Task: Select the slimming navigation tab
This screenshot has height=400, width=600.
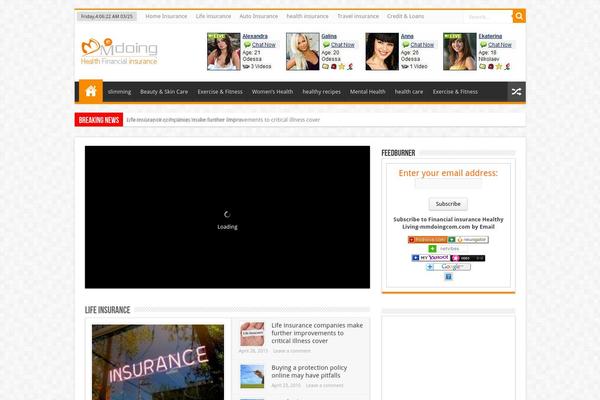Action: [119, 92]
